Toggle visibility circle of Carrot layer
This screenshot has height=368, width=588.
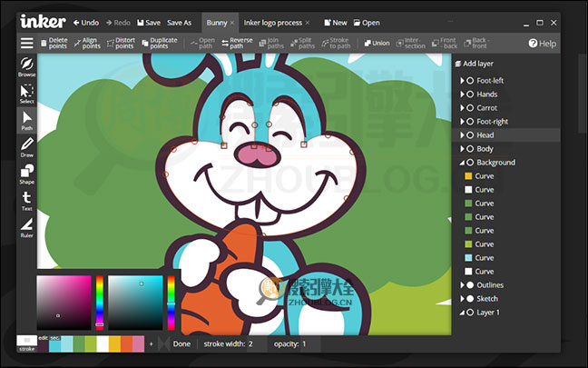pos(470,108)
